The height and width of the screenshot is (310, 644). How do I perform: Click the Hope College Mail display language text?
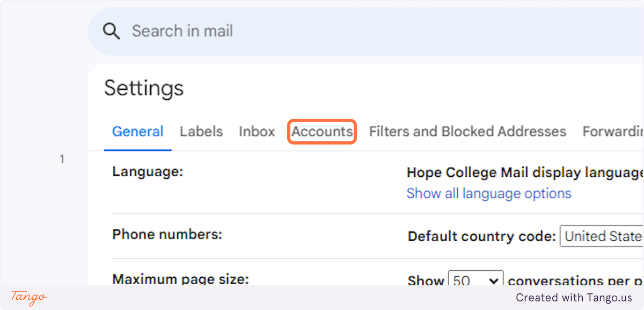[524, 173]
